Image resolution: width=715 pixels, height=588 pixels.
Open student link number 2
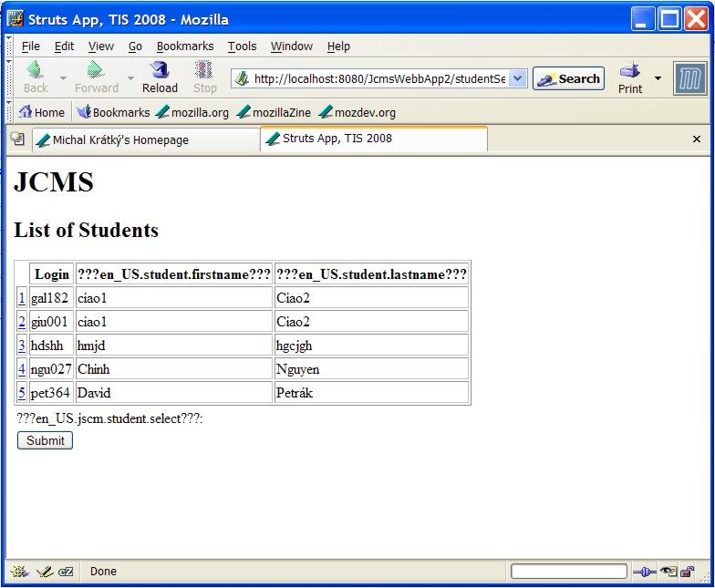22,321
